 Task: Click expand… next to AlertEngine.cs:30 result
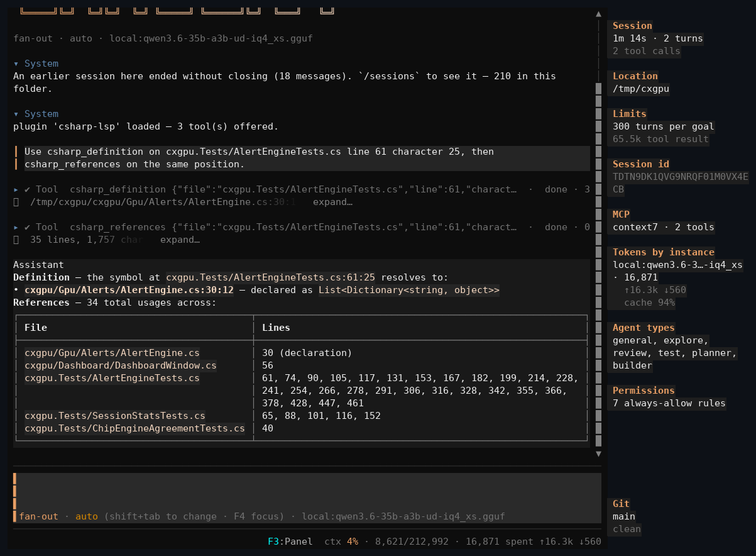tap(332, 202)
